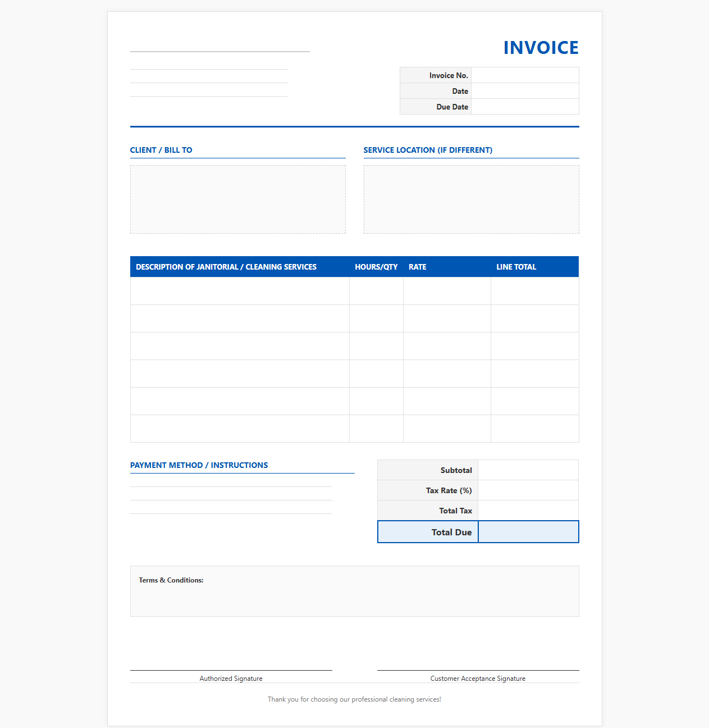Click the Invoice No. value field
Viewport: 709px width, 728px height.
pyautogui.click(x=525, y=75)
